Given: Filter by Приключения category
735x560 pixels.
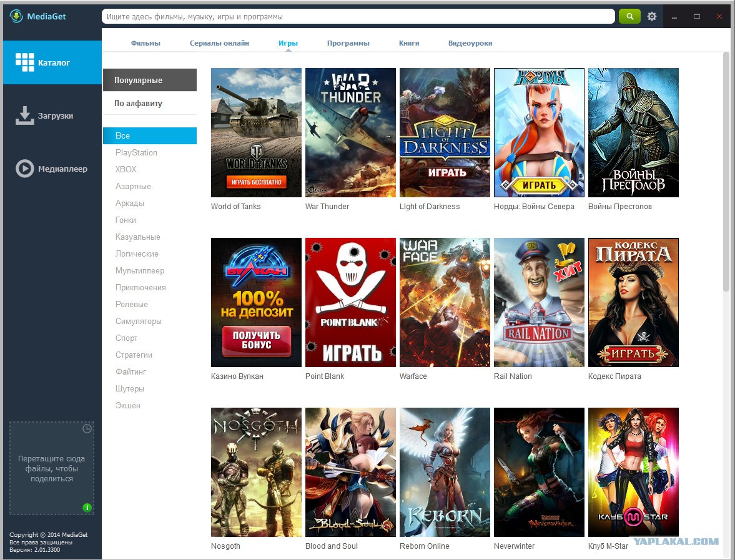Looking at the screenshot, I should (x=141, y=288).
